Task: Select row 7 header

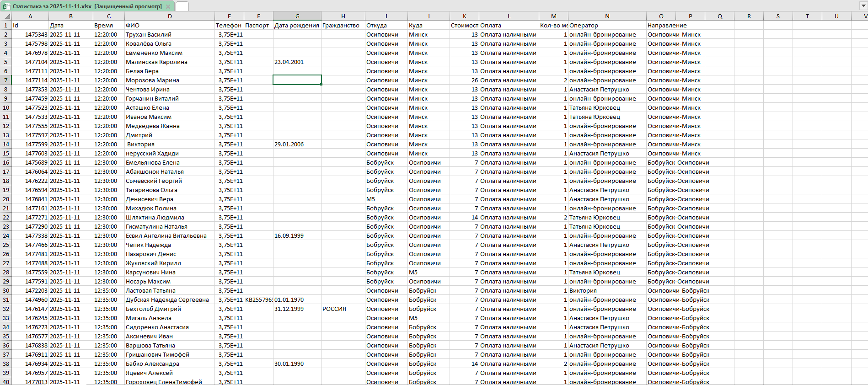Action: point(6,80)
